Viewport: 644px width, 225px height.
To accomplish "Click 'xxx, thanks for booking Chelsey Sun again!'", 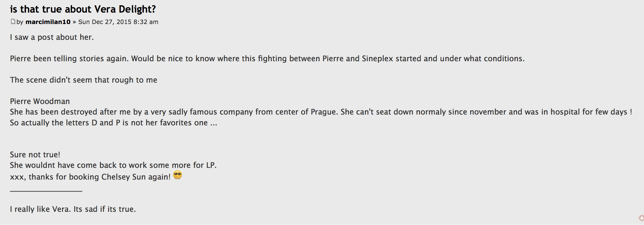I will tap(90, 177).
